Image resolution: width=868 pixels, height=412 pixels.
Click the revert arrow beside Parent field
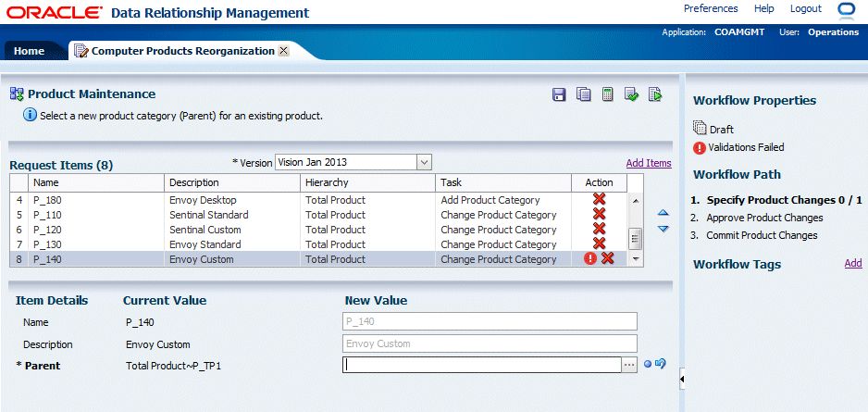661,365
